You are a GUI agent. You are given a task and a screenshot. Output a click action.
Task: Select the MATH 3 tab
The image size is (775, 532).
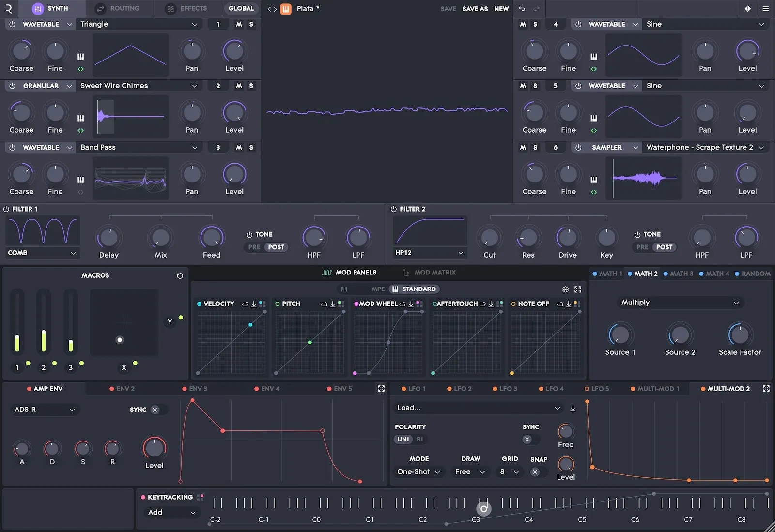[678, 274]
